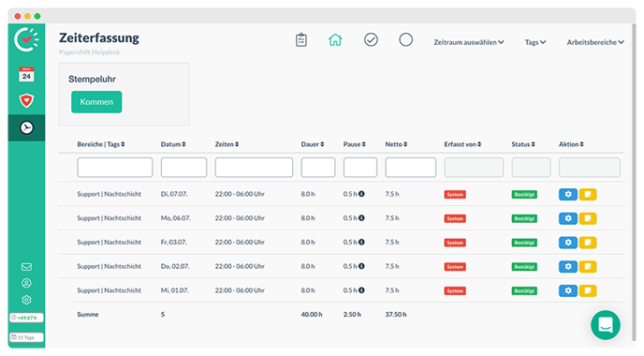Image resolution: width=644 pixels, height=356 pixels.
Task: Open the chat support bubble
Action: pos(606,325)
